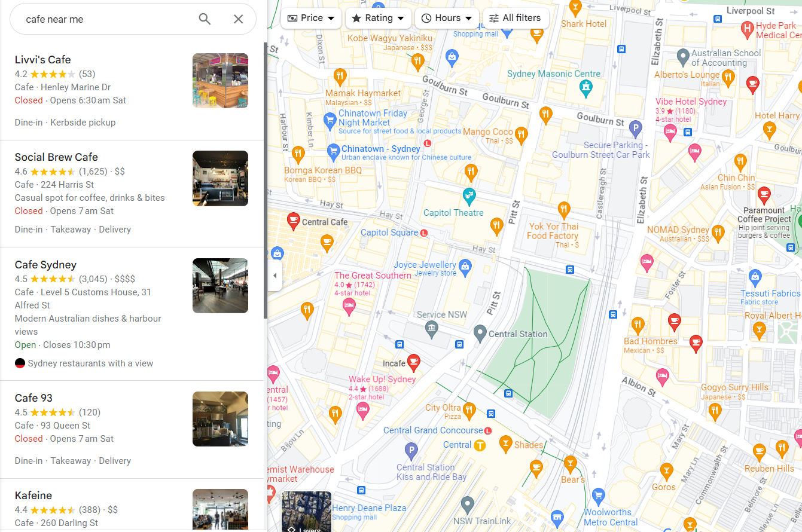This screenshot has height=532, width=802.
Task: Click the search magnifier icon
Action: 205,19
